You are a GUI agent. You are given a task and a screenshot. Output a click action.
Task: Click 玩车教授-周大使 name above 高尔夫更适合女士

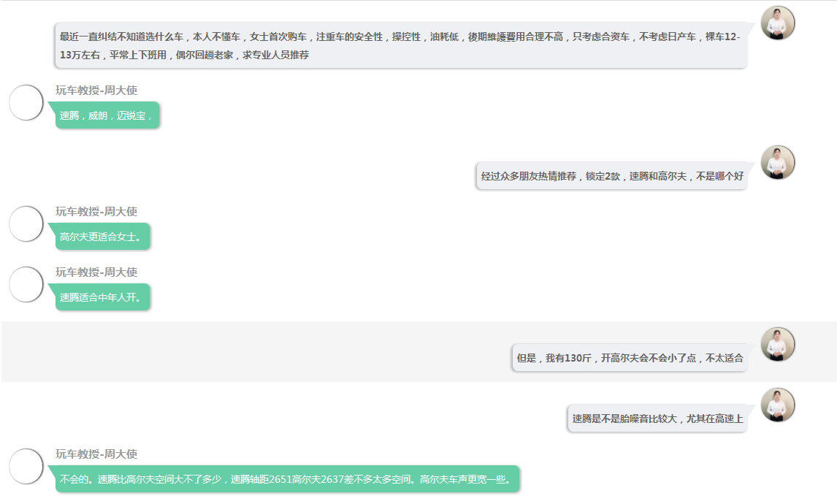point(96,212)
